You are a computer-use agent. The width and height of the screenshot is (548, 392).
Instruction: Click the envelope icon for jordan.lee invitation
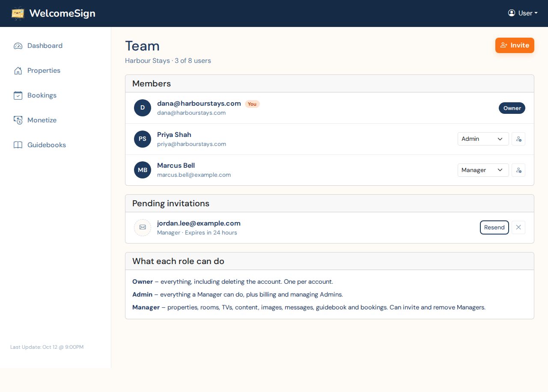pyautogui.click(x=143, y=228)
